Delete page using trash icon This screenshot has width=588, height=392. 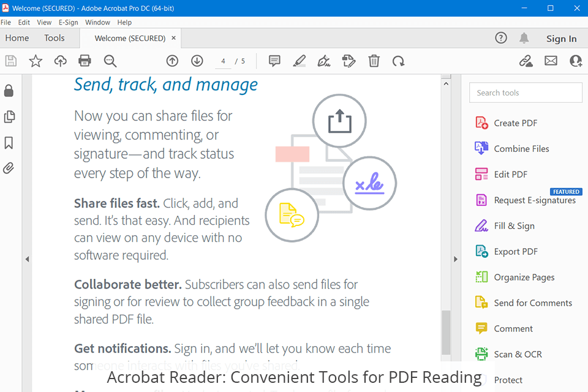(374, 61)
